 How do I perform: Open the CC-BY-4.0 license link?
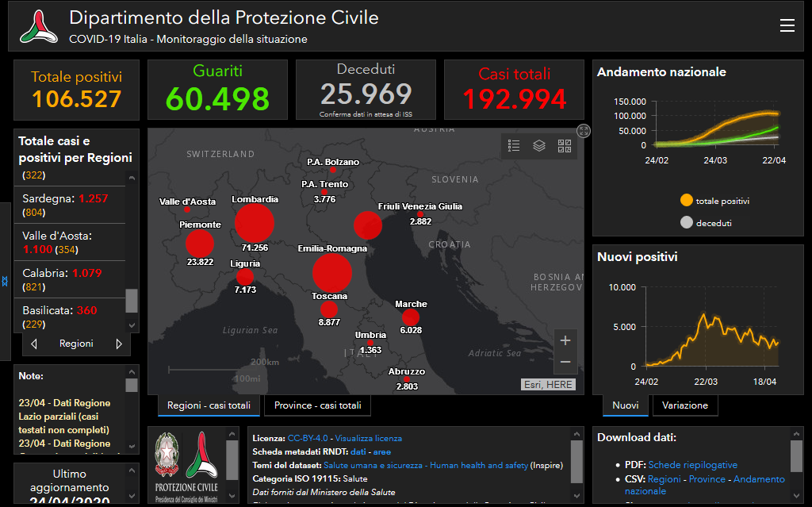tap(309, 438)
